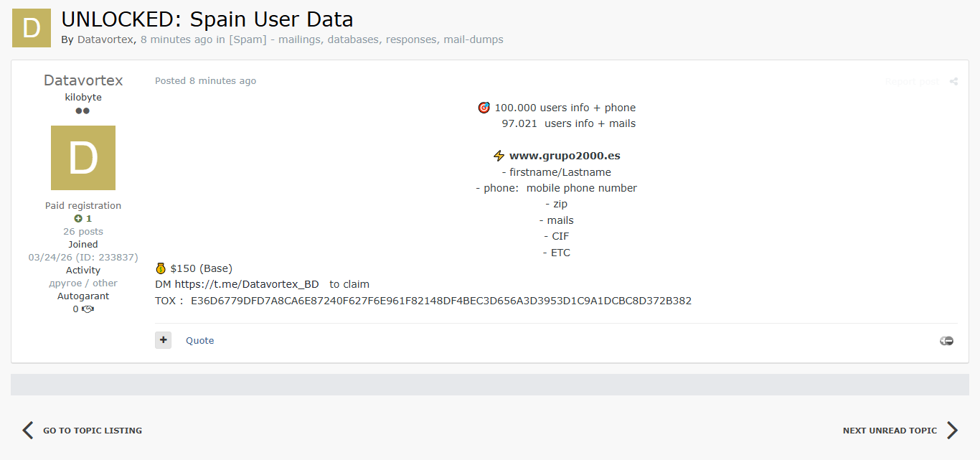Viewport: 980px width, 460px height.
Task: Click the plus/minus reaction icon below the post
Action: (946, 341)
